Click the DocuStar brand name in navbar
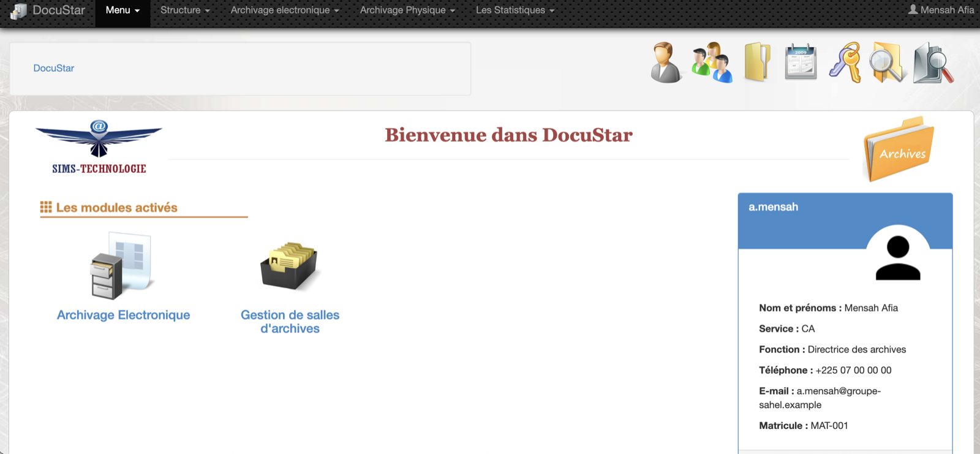 (59, 10)
